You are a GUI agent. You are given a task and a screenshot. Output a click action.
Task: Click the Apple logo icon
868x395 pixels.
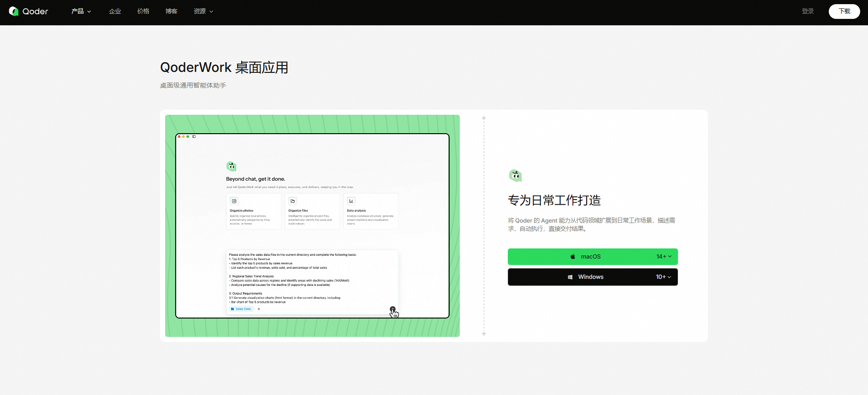(573, 257)
